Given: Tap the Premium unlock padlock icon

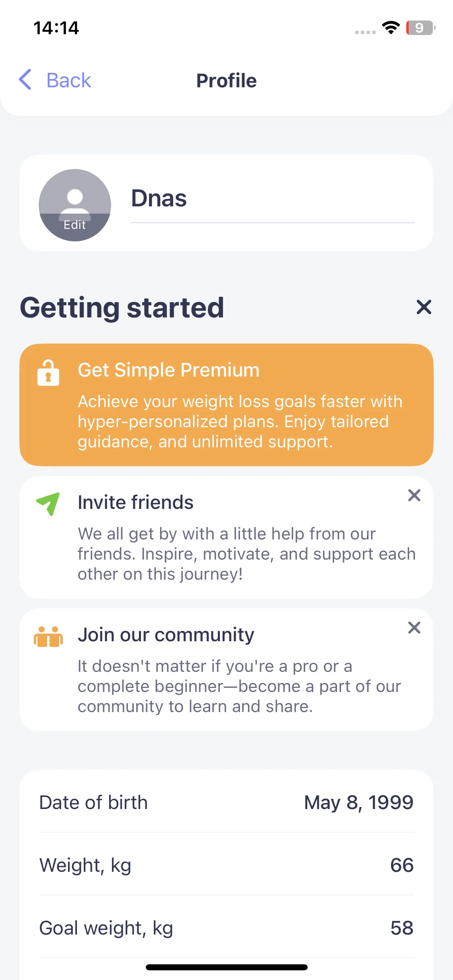Looking at the screenshot, I should [x=48, y=373].
